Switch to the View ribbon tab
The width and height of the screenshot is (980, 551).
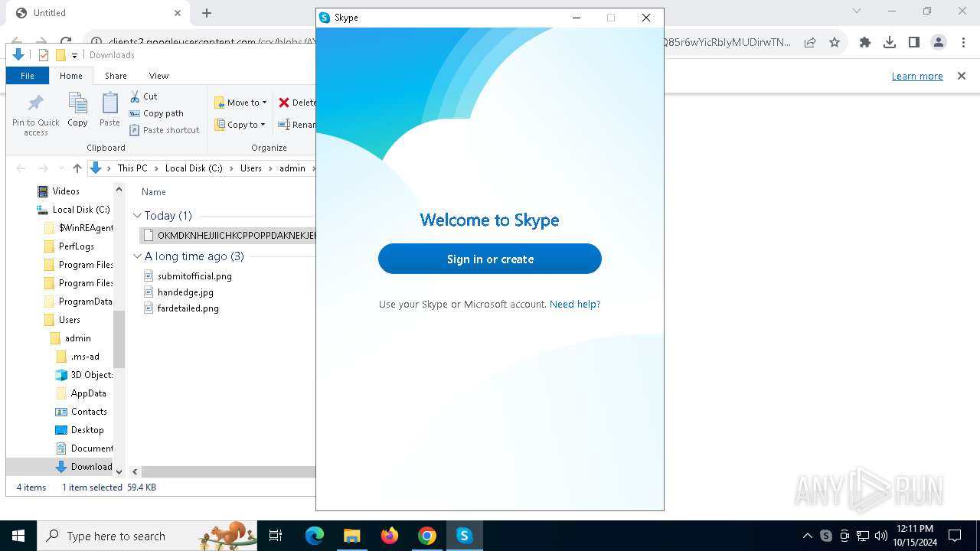click(x=158, y=76)
